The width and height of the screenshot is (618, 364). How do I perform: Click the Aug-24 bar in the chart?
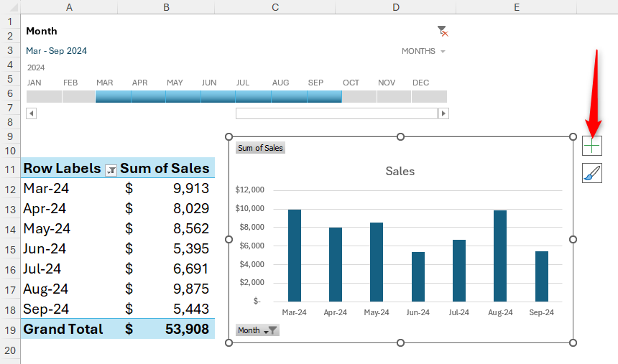tap(500, 256)
